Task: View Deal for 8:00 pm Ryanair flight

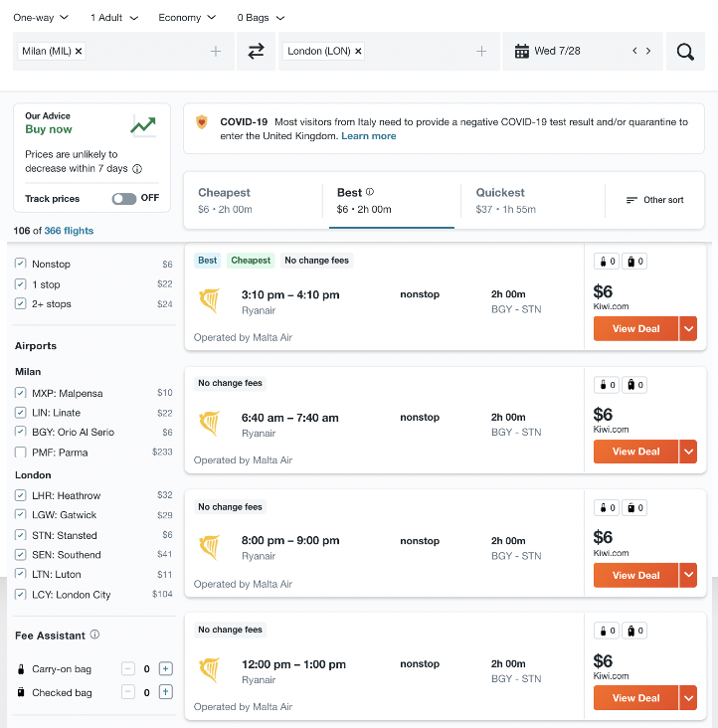Action: click(x=635, y=575)
